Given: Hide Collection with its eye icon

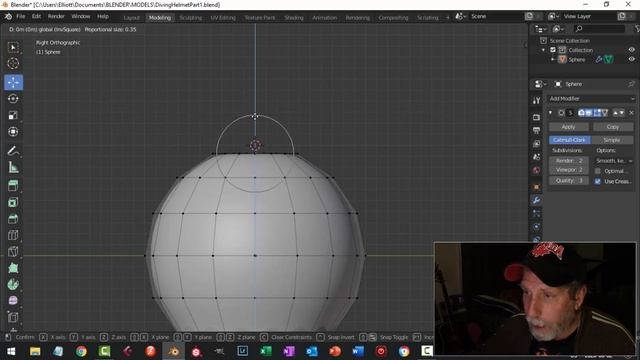Looking at the screenshot, I should pyautogui.click(x=631, y=50).
